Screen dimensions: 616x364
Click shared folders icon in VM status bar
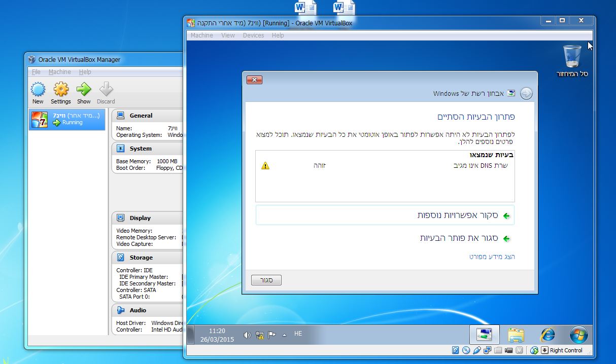(x=498, y=350)
